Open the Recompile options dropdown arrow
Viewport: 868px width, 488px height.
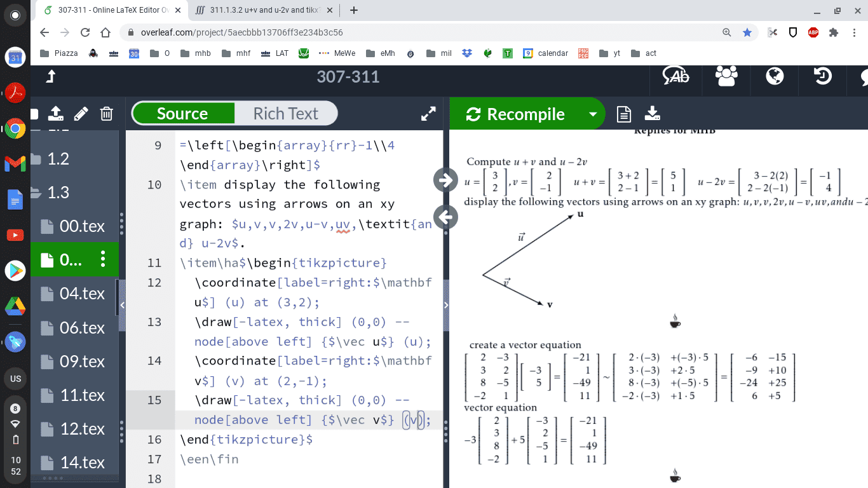click(593, 114)
